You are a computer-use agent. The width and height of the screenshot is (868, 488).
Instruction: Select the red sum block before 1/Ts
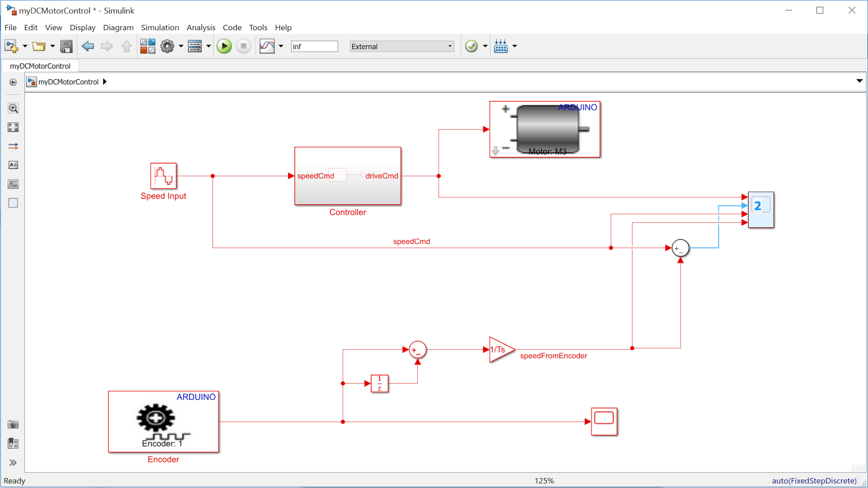[418, 350]
